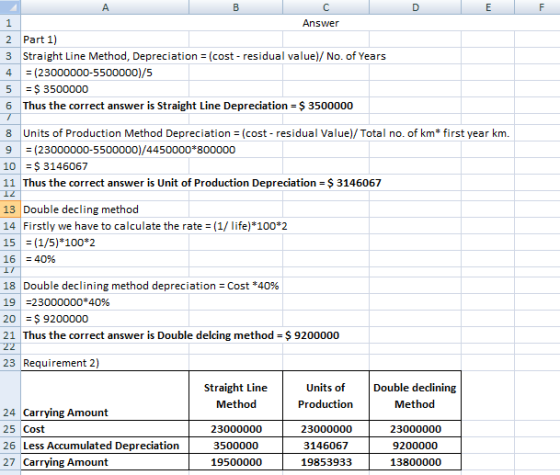560x475 pixels.
Task: Select column C header
Action: 326,7
